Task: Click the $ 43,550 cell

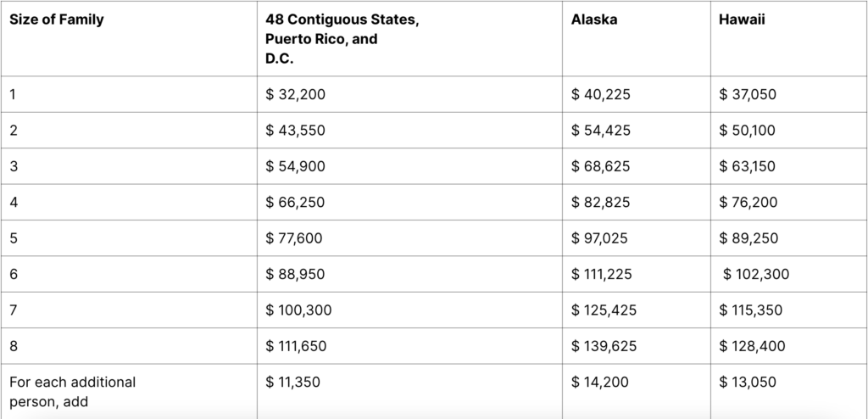Action: [295, 131]
